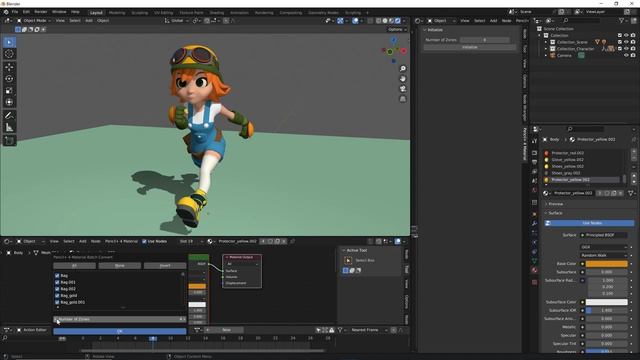Uncheck the Bag material checkbox
640x360 pixels.
(x=57, y=276)
